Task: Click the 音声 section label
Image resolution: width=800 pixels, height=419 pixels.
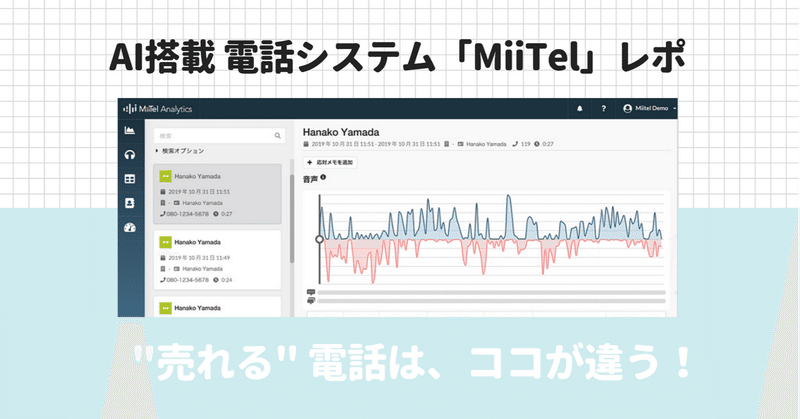Action: (310, 179)
